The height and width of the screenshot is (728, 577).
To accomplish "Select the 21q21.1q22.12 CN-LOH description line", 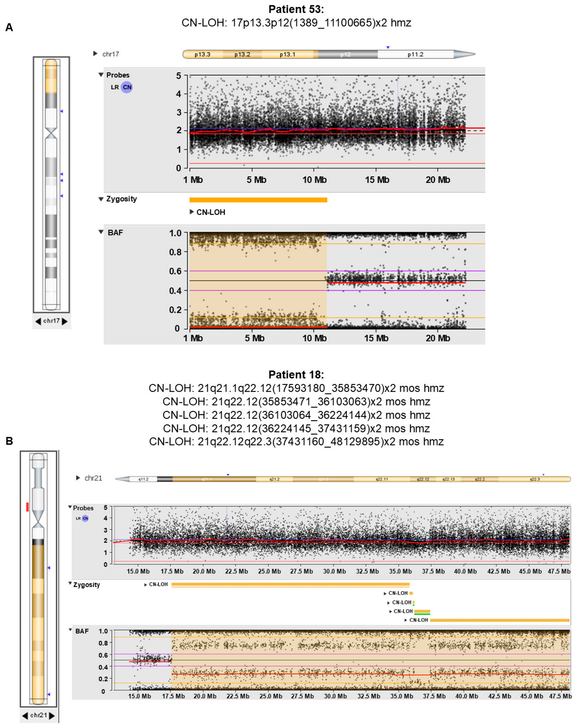I will click(x=296, y=388).
